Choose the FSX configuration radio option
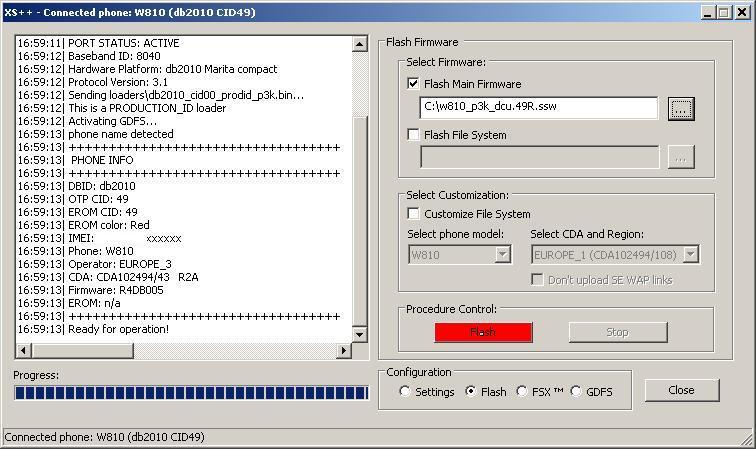The height and width of the screenshot is (449, 756). 522,392
